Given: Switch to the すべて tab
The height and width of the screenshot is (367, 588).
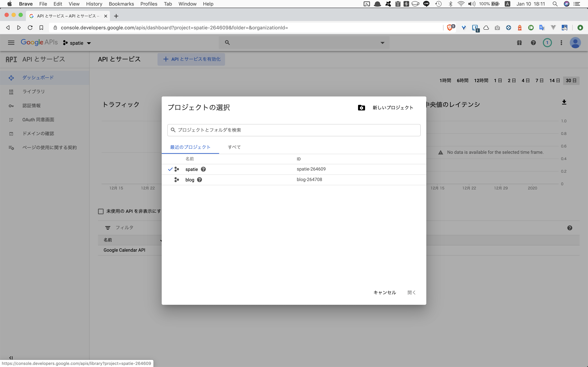Looking at the screenshot, I should click(x=234, y=147).
